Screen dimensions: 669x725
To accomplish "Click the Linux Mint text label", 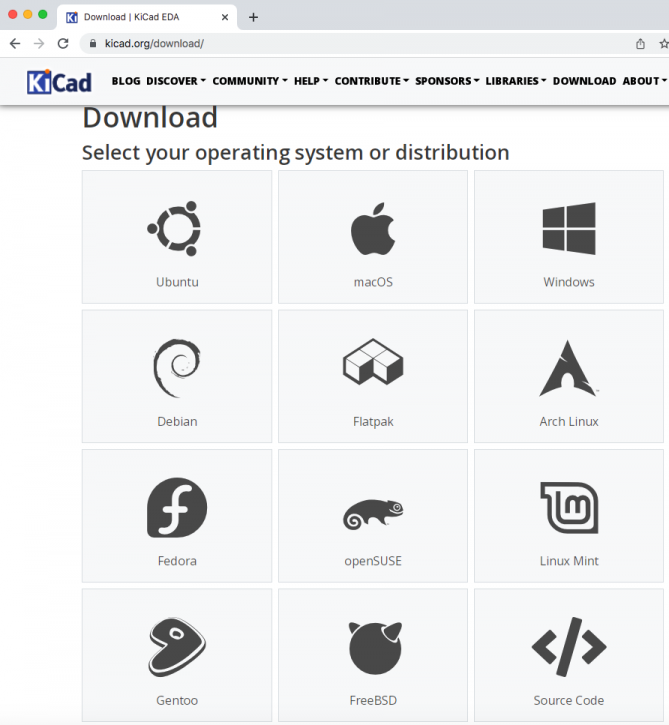I will [x=569, y=561].
